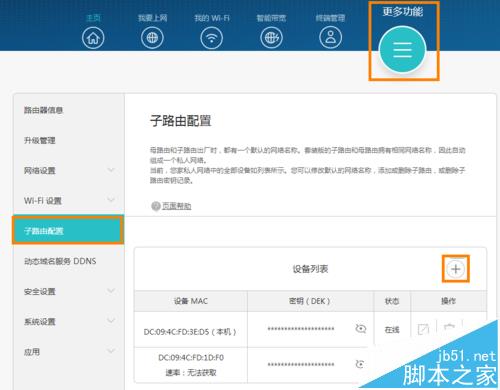The width and height of the screenshot is (500, 390).
Task: Open 动态域名服务 DDNS in the sidebar
Action: click(x=60, y=261)
